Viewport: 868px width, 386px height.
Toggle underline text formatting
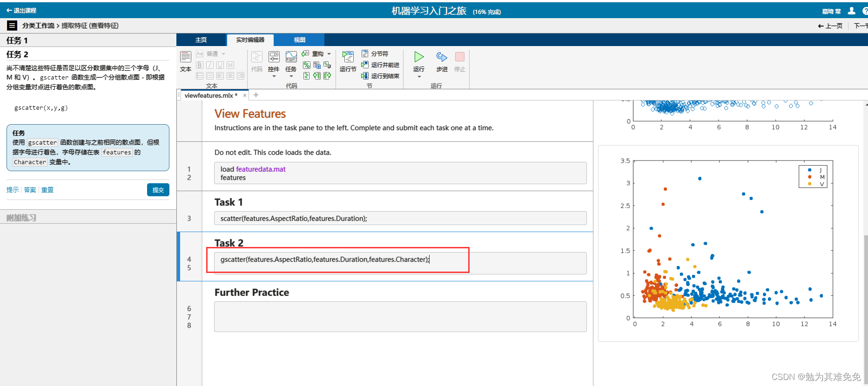click(220, 65)
